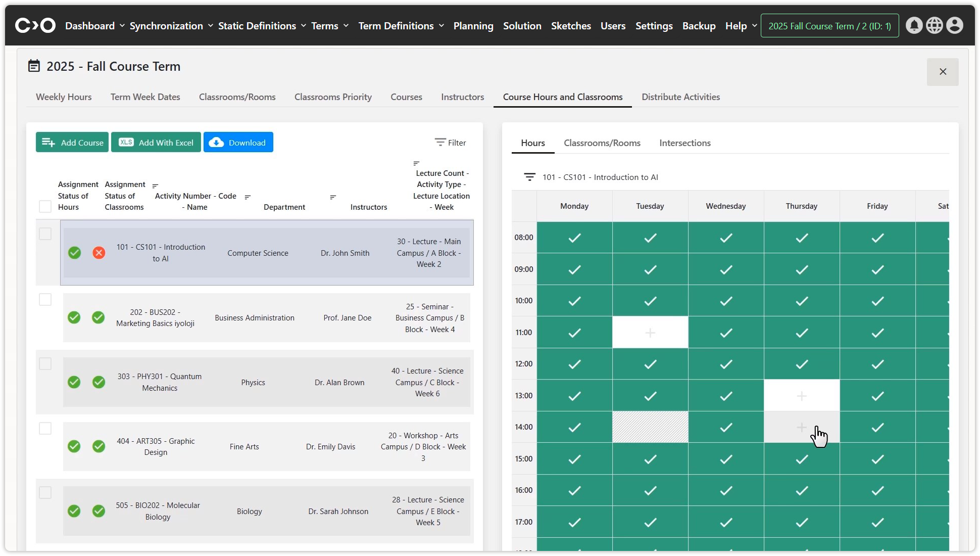The width and height of the screenshot is (980, 556).
Task: Toggle the select-all checkbox in table header
Action: click(45, 207)
